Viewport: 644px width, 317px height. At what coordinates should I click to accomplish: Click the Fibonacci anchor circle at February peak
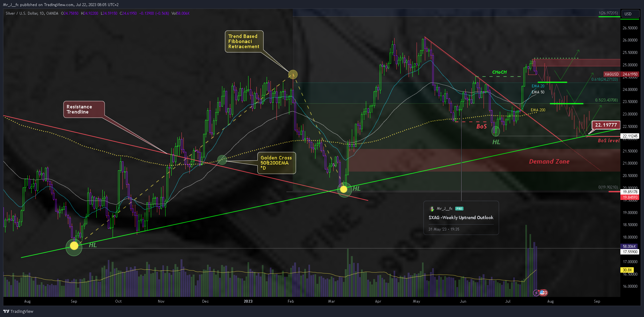coord(293,75)
